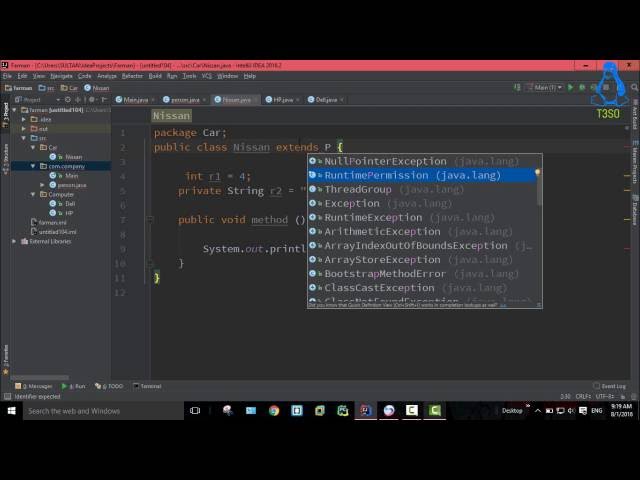This screenshot has width=640, height=480.
Task: Expand the .idea folder
Action: point(24,119)
